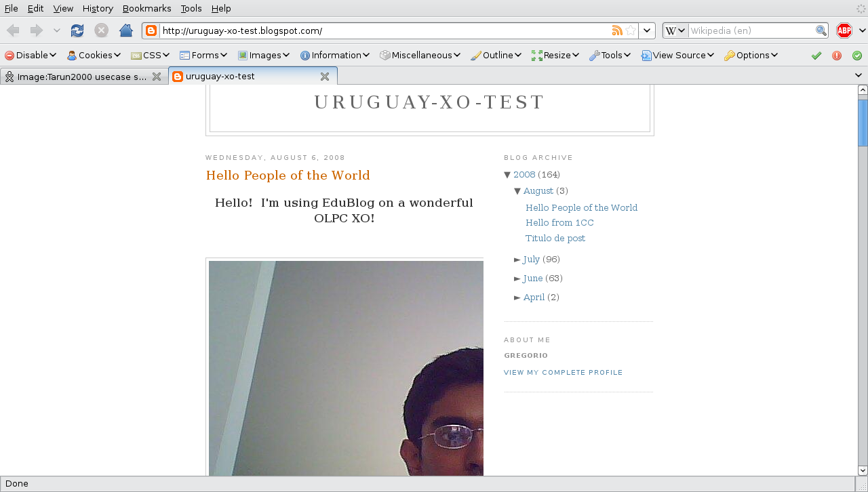868x492 pixels.
Task: Click the Adblock Plus ABP icon
Action: tap(844, 30)
